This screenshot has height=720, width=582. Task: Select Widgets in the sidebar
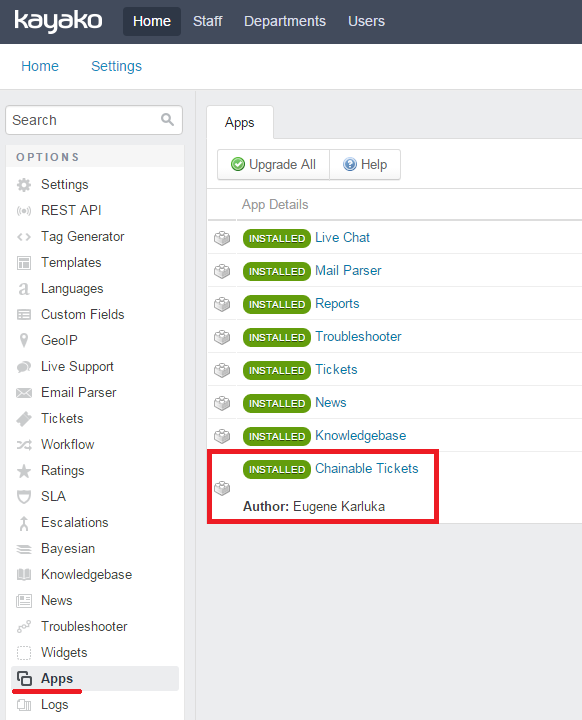[x=64, y=652]
